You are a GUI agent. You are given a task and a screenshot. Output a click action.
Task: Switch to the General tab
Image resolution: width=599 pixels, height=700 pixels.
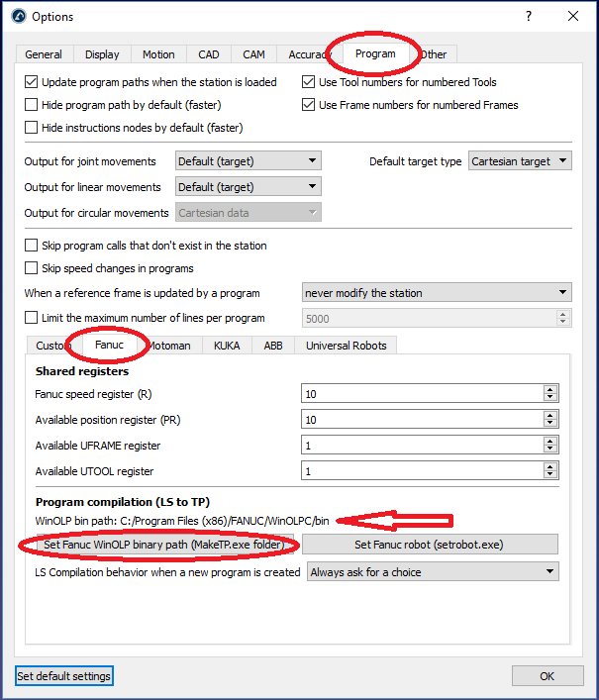click(x=44, y=54)
